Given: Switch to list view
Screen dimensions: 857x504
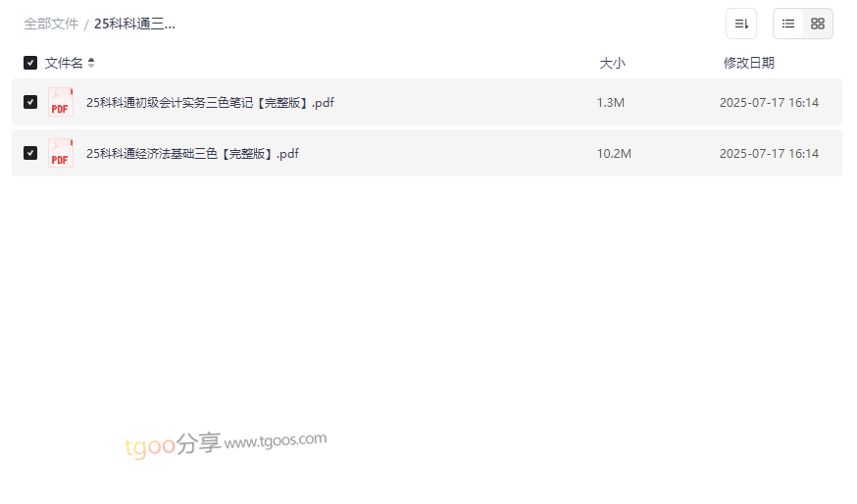Looking at the screenshot, I should (788, 24).
